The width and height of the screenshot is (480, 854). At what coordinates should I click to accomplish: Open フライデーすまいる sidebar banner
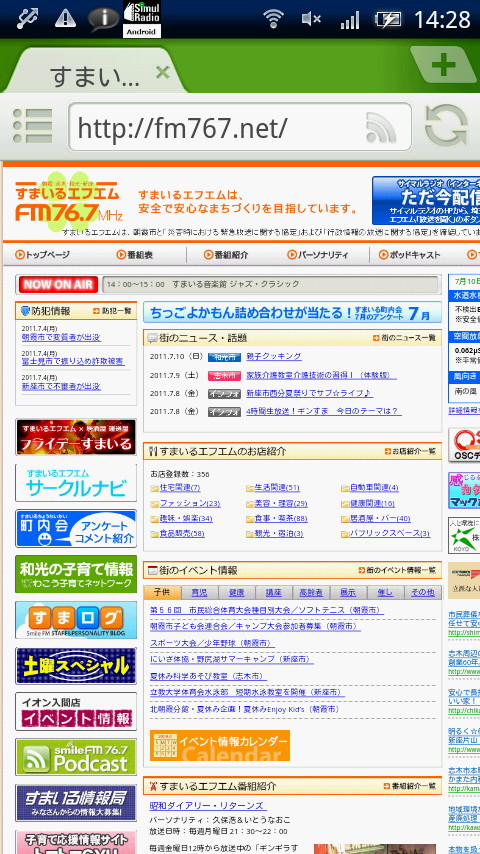click(x=76, y=437)
